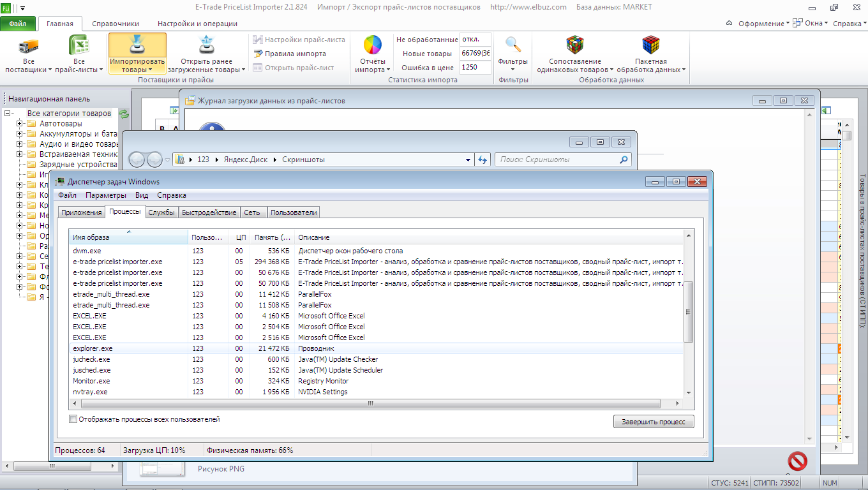Open Task Manager Параметры menu
The image size is (868, 490).
(106, 195)
